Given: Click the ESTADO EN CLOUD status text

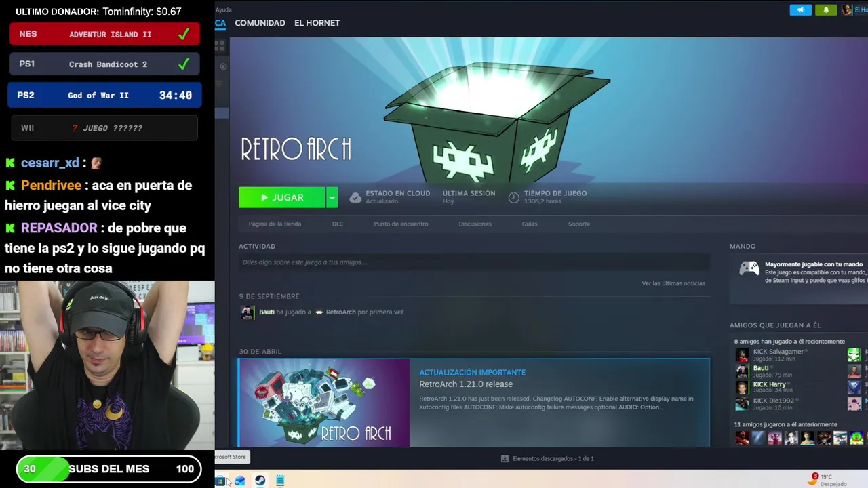Looking at the screenshot, I should (398, 193).
